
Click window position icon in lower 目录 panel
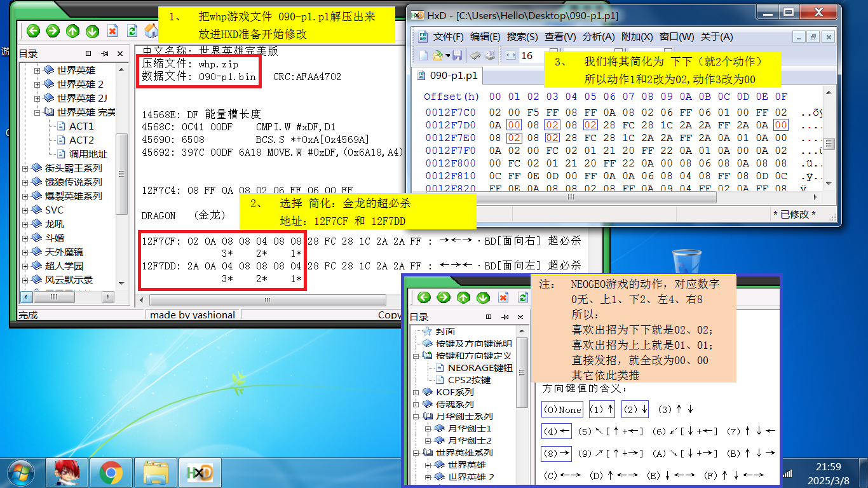[487, 317]
